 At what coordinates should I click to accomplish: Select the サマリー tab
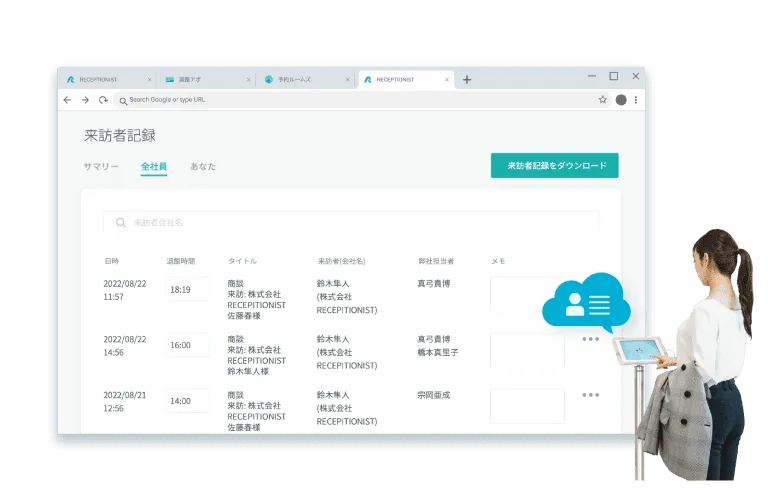coord(101,166)
